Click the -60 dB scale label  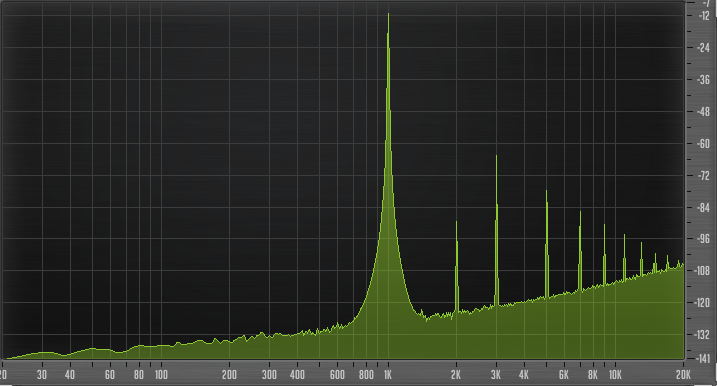(704, 144)
